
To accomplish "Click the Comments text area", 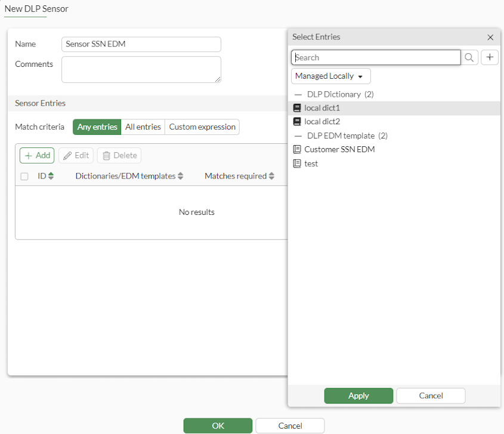I will pos(141,69).
